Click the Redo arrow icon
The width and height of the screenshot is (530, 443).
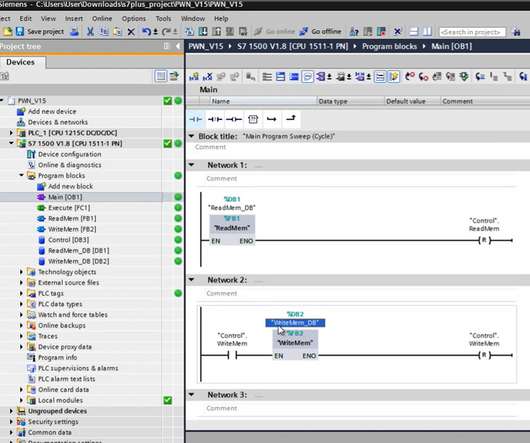click(167, 32)
